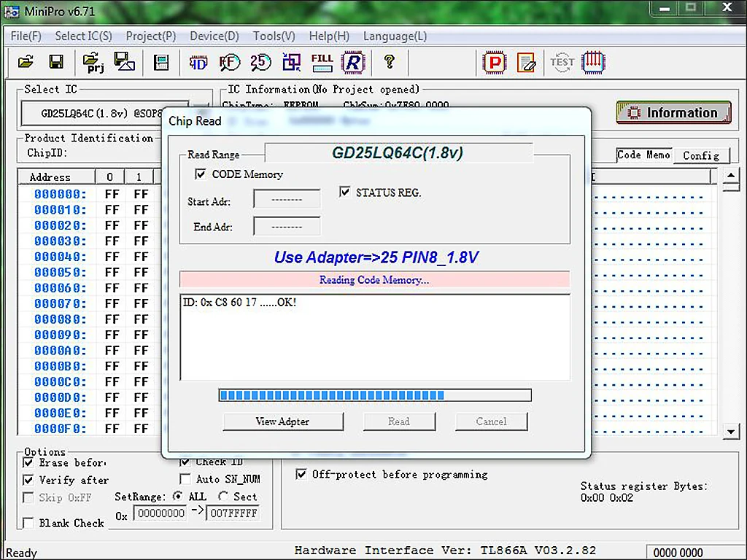Click the Information button
The height and width of the screenshot is (560, 747).
[673, 113]
